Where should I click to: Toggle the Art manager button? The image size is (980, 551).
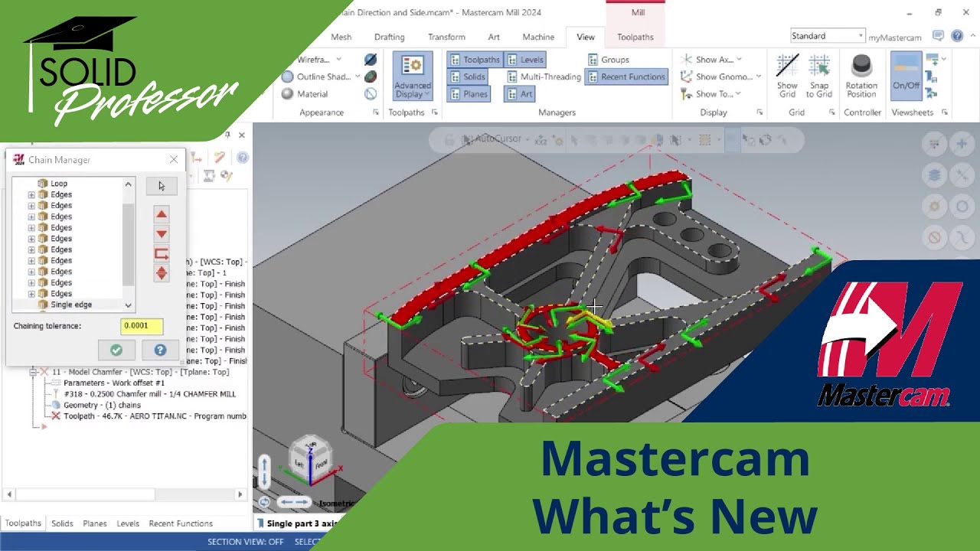pos(519,94)
